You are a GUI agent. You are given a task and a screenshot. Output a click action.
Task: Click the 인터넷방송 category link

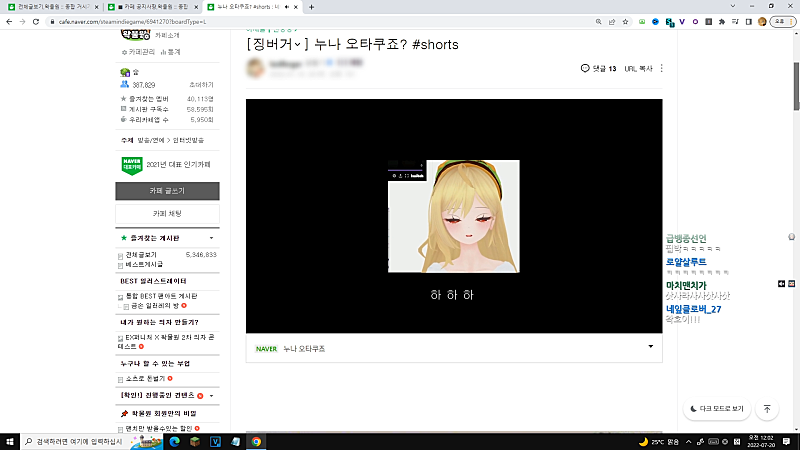pos(188,140)
